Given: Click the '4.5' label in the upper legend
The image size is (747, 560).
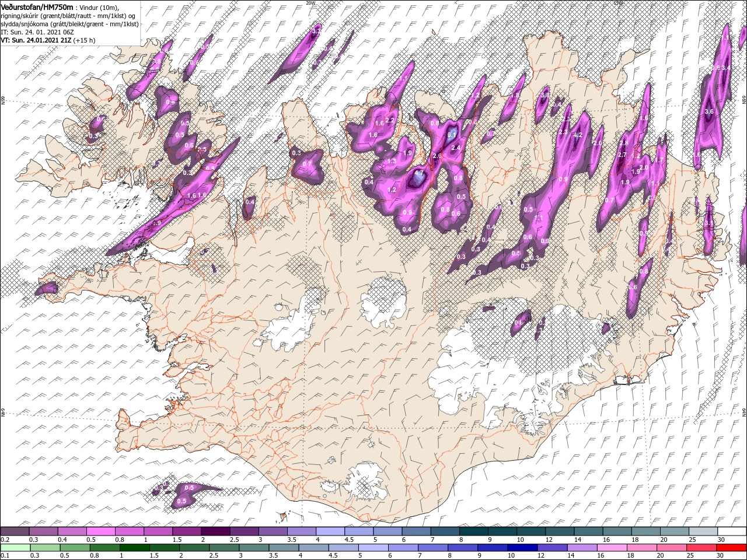Looking at the screenshot, I should point(348,540).
